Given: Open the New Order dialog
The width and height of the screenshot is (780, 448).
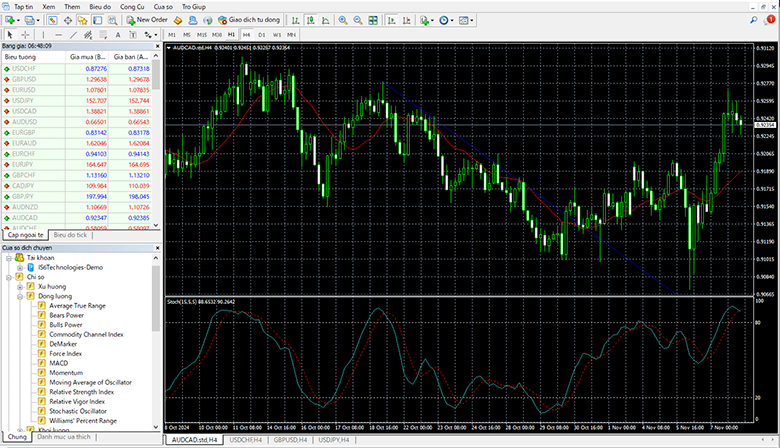Looking at the screenshot, I should click(x=147, y=20).
